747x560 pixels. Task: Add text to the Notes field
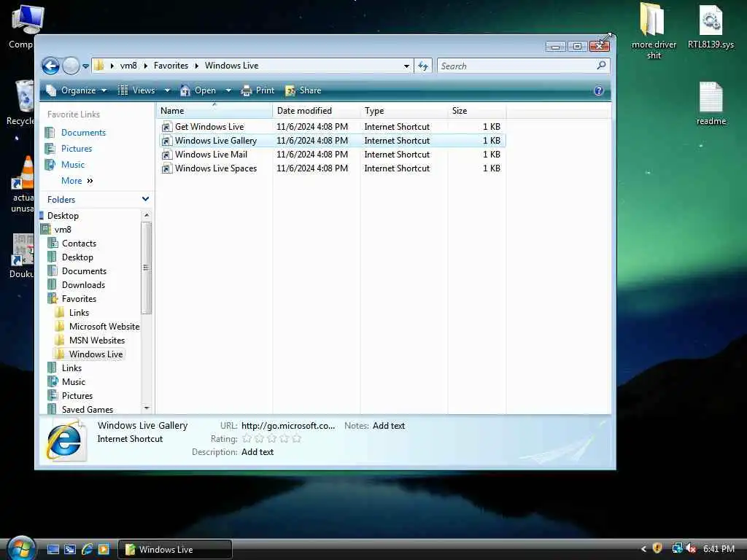coord(388,426)
